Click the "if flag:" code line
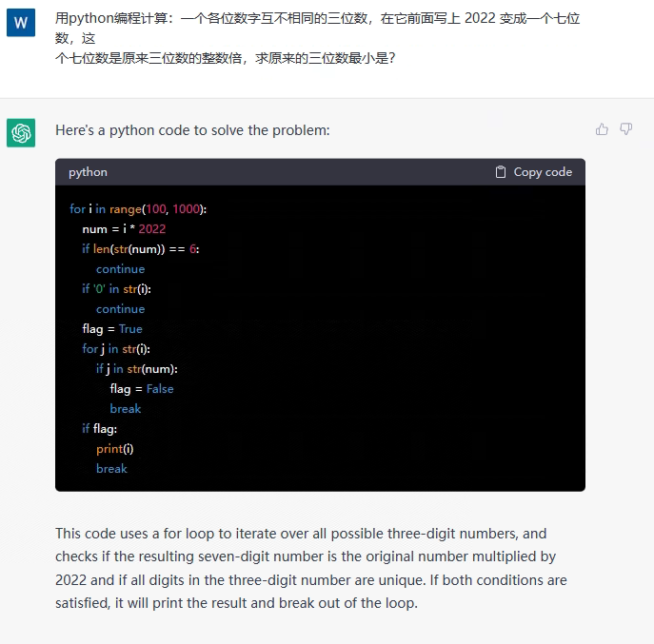 [x=99, y=429]
